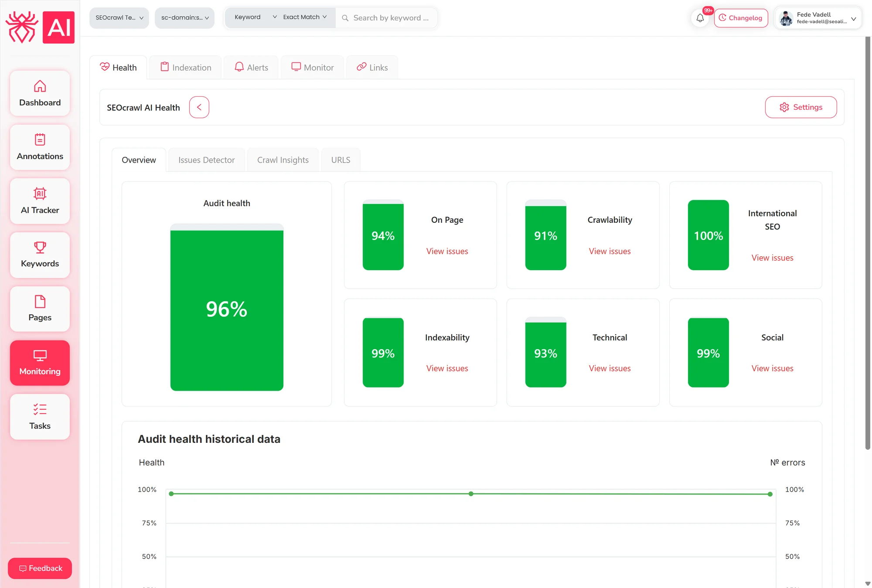The image size is (872, 588).
Task: Open health Settings
Action: pos(801,107)
